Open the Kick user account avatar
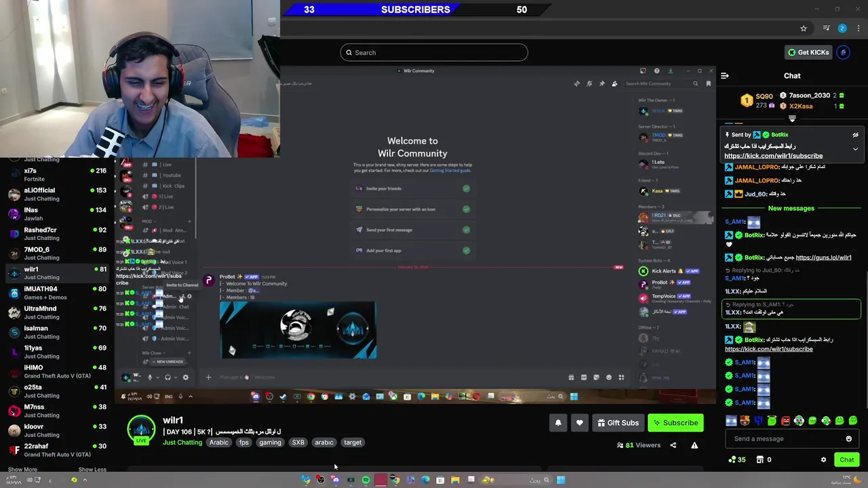Image resolution: width=868 pixels, height=488 pixels. [x=844, y=52]
